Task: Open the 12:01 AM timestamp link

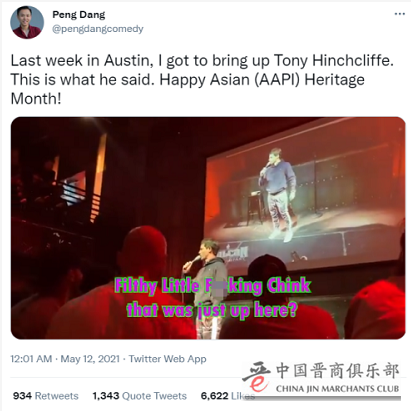Action: pyautogui.click(x=31, y=359)
